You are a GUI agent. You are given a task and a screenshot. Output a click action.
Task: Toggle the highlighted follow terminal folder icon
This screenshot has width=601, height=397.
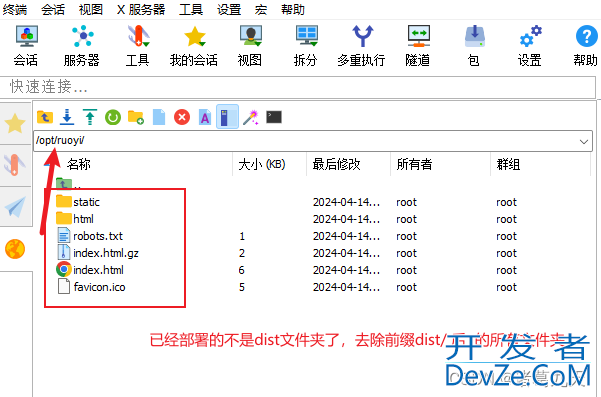228,116
